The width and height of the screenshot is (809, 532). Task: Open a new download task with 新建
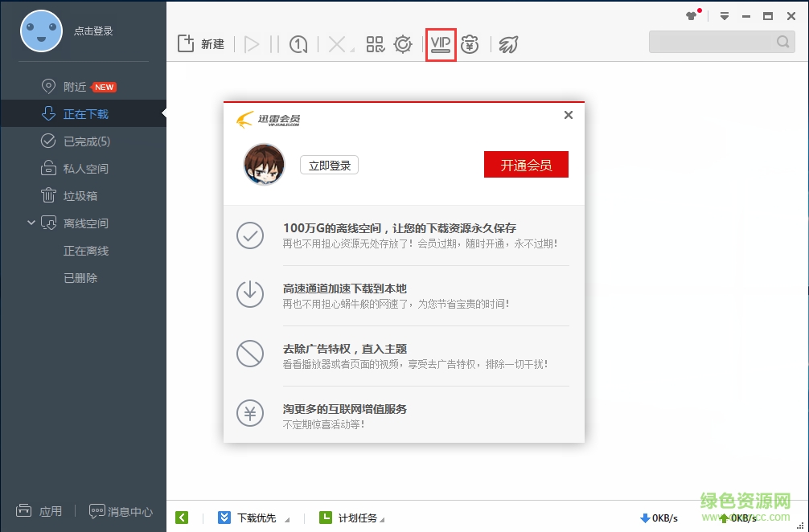click(199, 44)
